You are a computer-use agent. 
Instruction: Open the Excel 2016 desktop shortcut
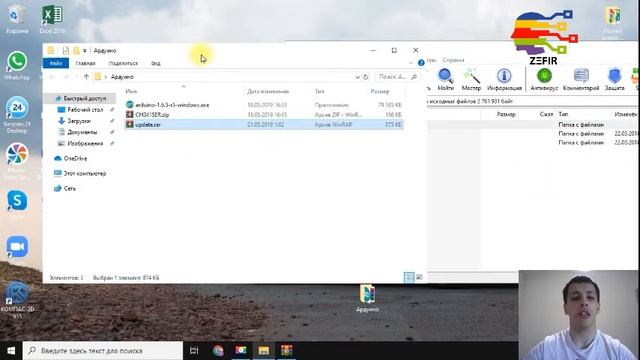pyautogui.click(x=52, y=19)
